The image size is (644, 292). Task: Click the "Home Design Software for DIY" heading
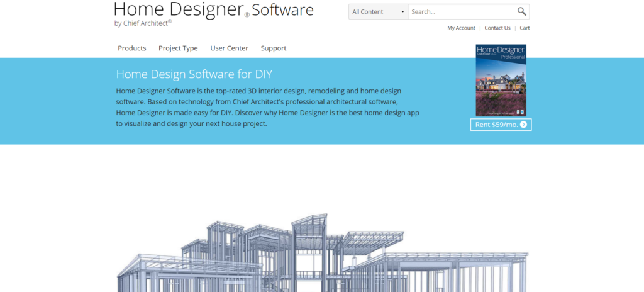tap(194, 74)
